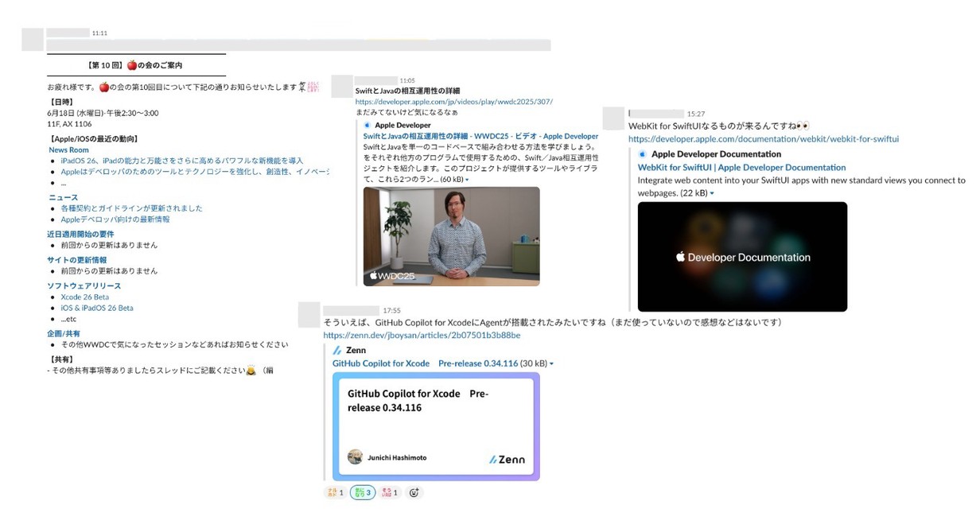Image resolution: width=980 pixels, height=528 pixels.
Task: Click the 15:27 message timestamp
Action: pyautogui.click(x=696, y=115)
